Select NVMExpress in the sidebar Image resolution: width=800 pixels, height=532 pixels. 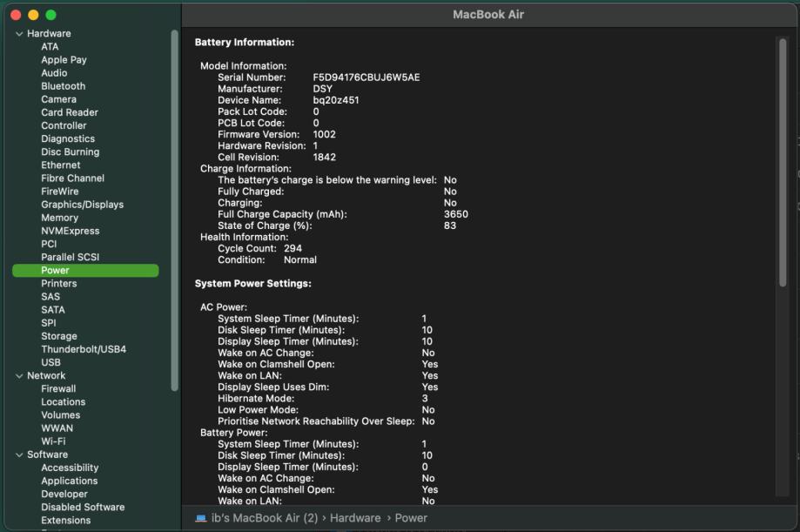[71, 231]
